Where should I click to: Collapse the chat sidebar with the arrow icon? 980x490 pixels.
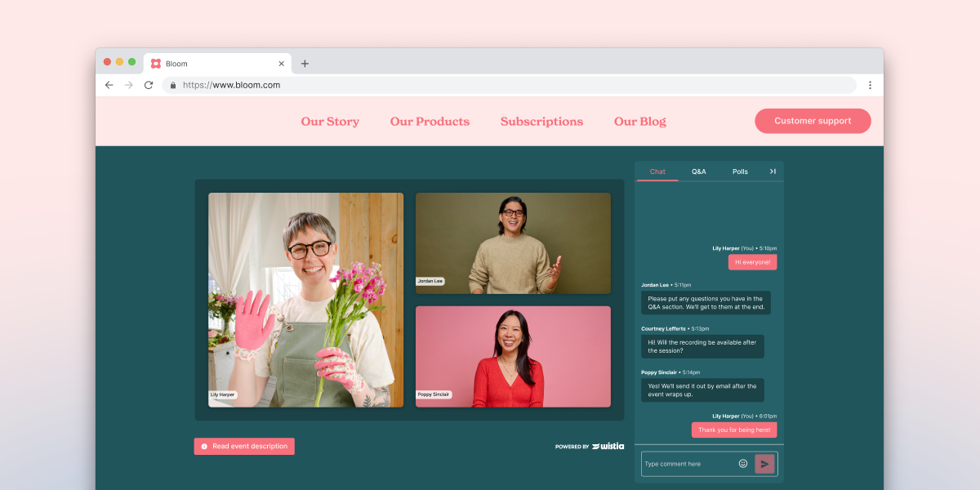point(773,171)
